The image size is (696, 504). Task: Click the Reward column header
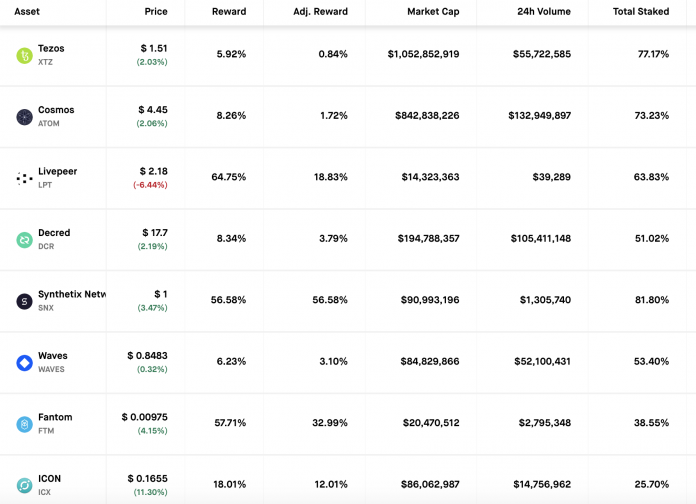point(229,12)
